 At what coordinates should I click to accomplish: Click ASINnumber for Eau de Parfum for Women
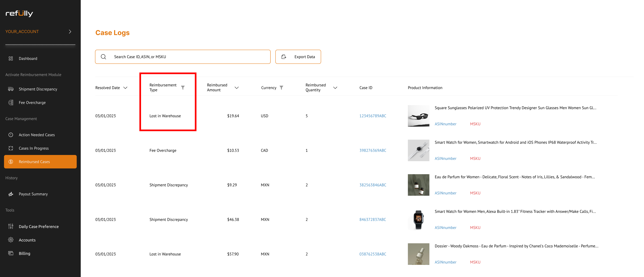pos(446,193)
